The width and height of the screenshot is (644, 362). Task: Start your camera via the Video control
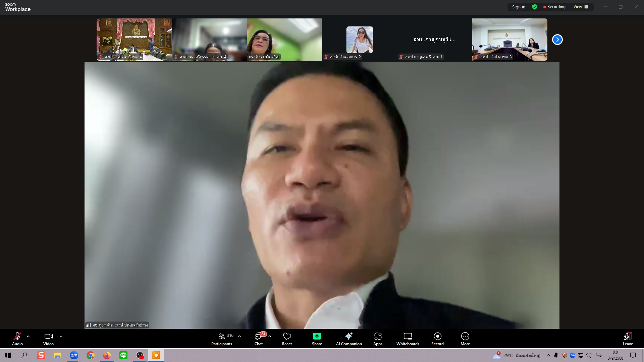(x=48, y=338)
